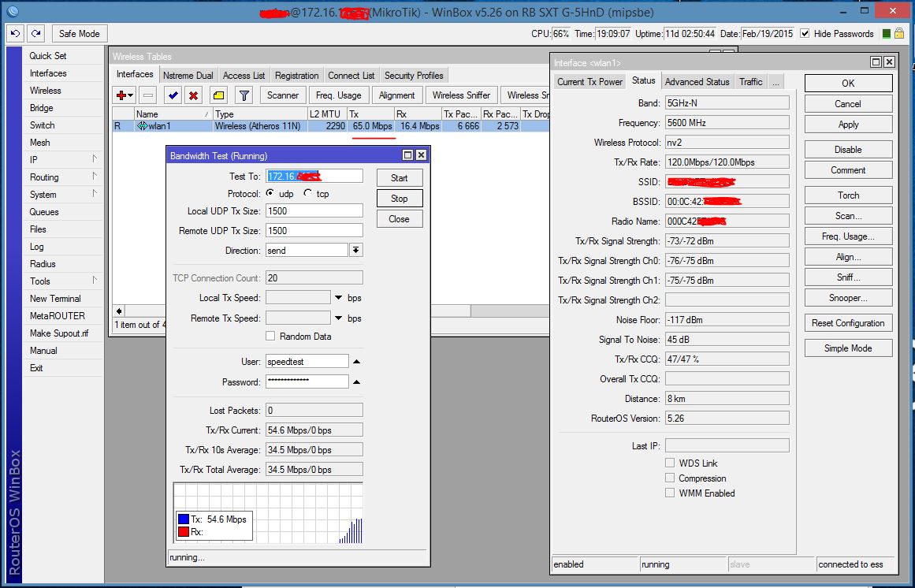Select the tcp protocol radio button
This screenshot has height=588, width=915.
point(307,194)
